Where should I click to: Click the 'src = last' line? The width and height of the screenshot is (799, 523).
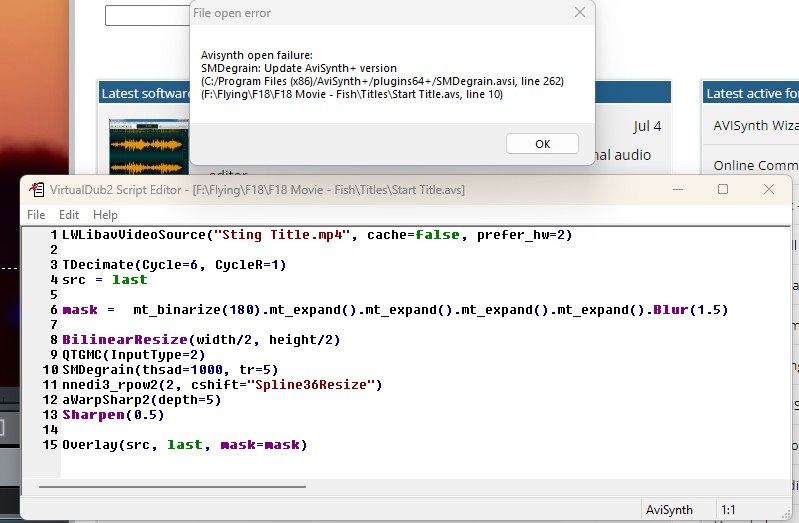pos(104,280)
